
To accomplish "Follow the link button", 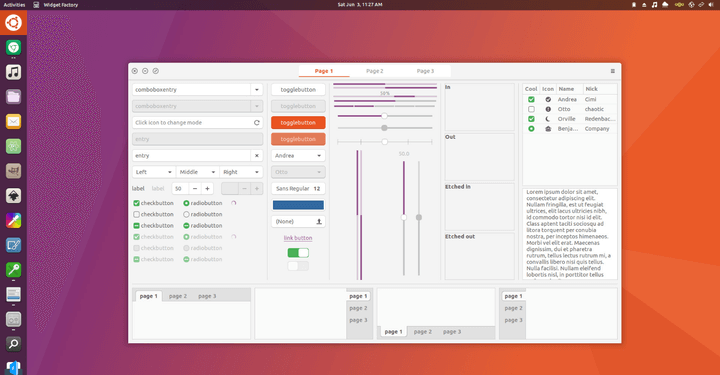I will [x=298, y=238].
